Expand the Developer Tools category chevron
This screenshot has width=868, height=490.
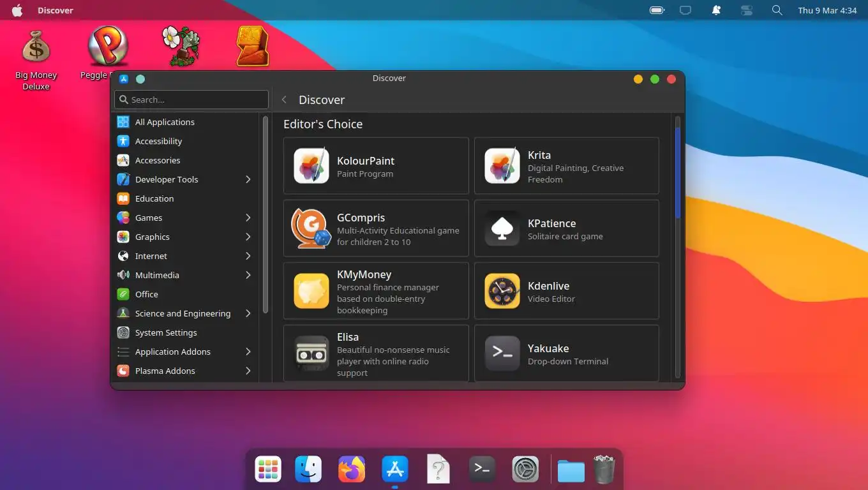[x=248, y=179]
